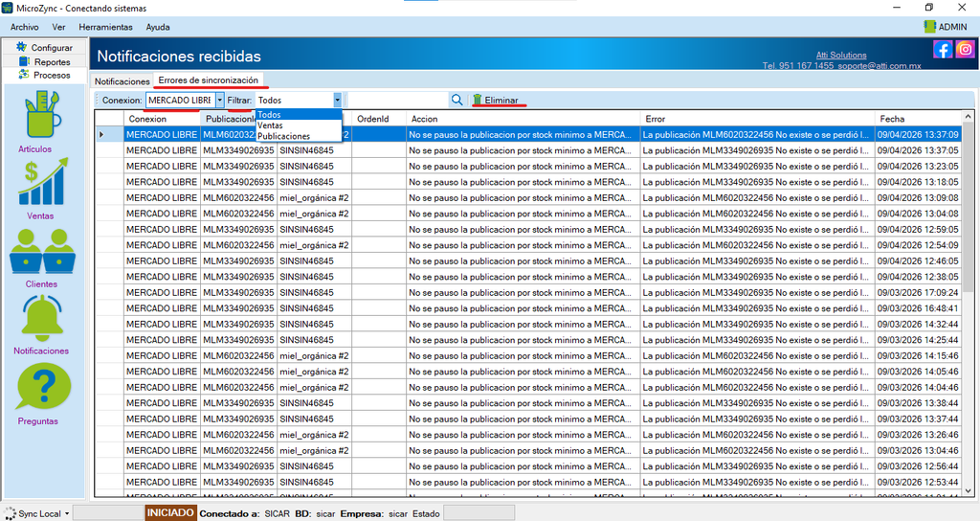Viewport: 980px width, 521px height.
Task: Choose Todos in the filter list
Action: pyautogui.click(x=299, y=115)
